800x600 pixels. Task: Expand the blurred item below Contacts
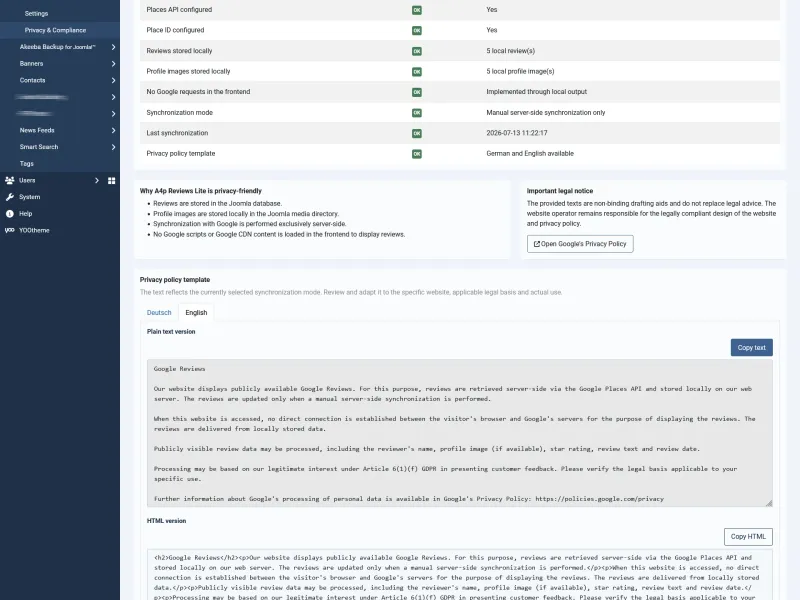(113, 97)
